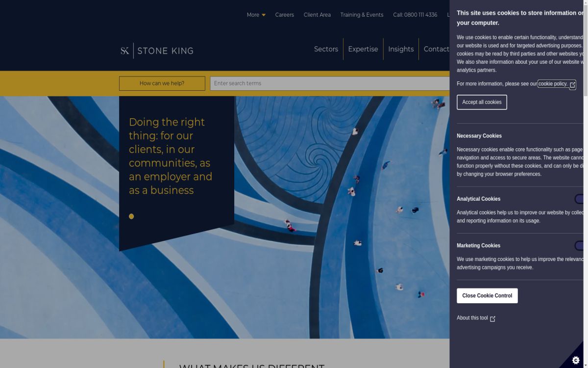Click the external link icon beside cookie policy

pos(572,84)
